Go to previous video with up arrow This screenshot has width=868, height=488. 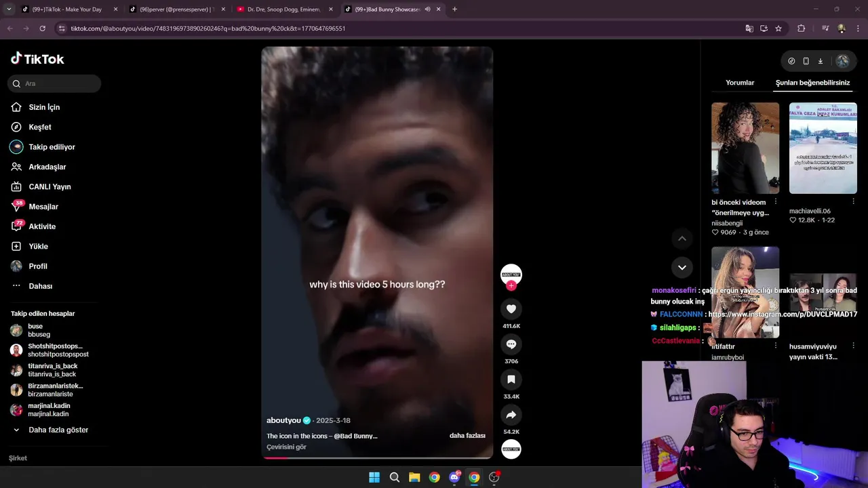click(x=682, y=239)
